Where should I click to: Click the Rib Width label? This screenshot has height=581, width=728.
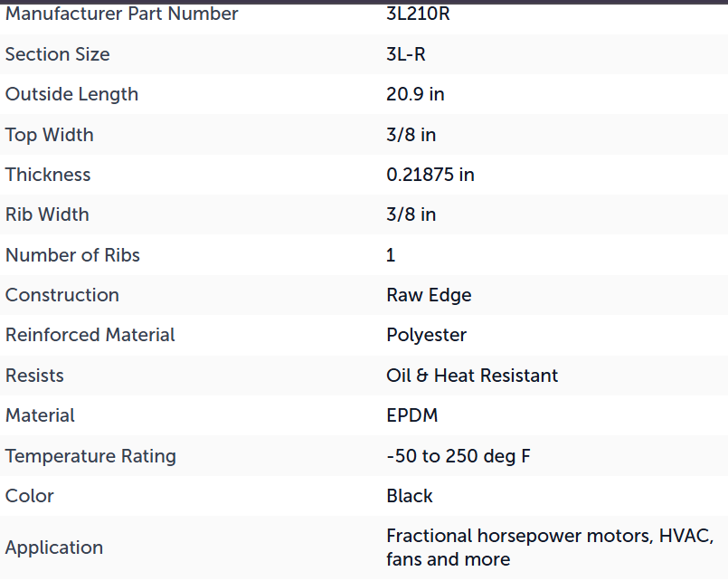click(47, 214)
